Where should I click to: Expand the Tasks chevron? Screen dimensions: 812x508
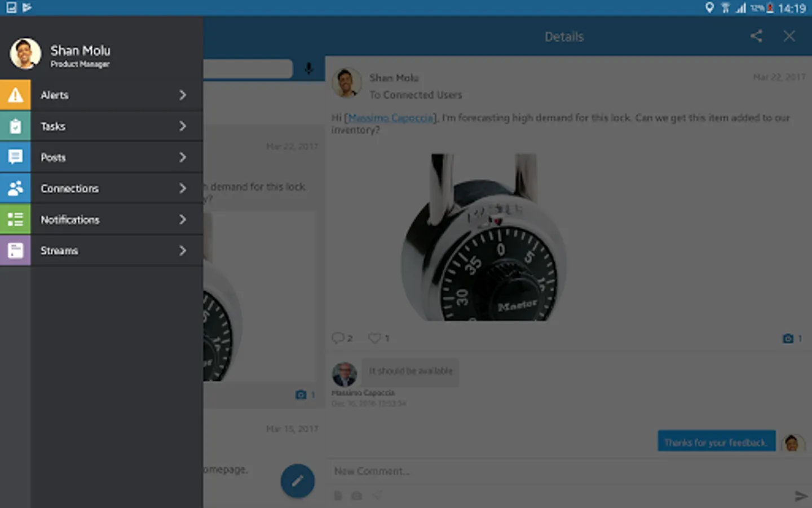pyautogui.click(x=183, y=126)
